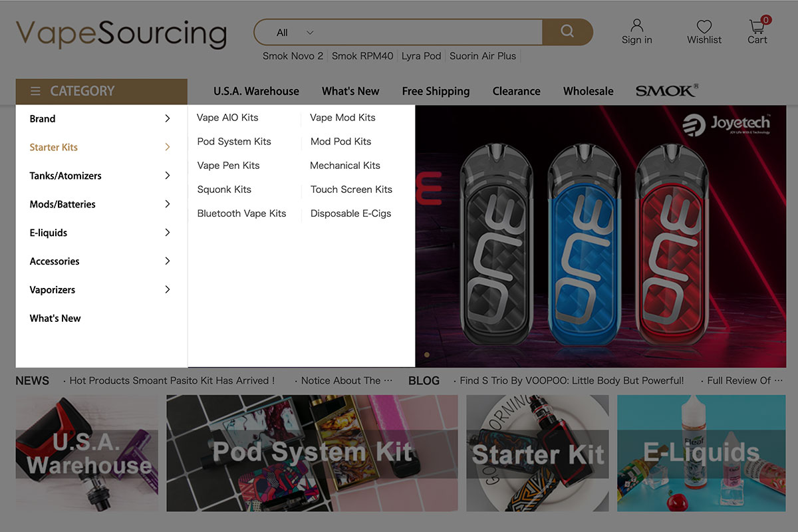Viewport: 798px width, 532px height.
Task: Click Suorin Air Plus suggested search
Action: tap(483, 56)
